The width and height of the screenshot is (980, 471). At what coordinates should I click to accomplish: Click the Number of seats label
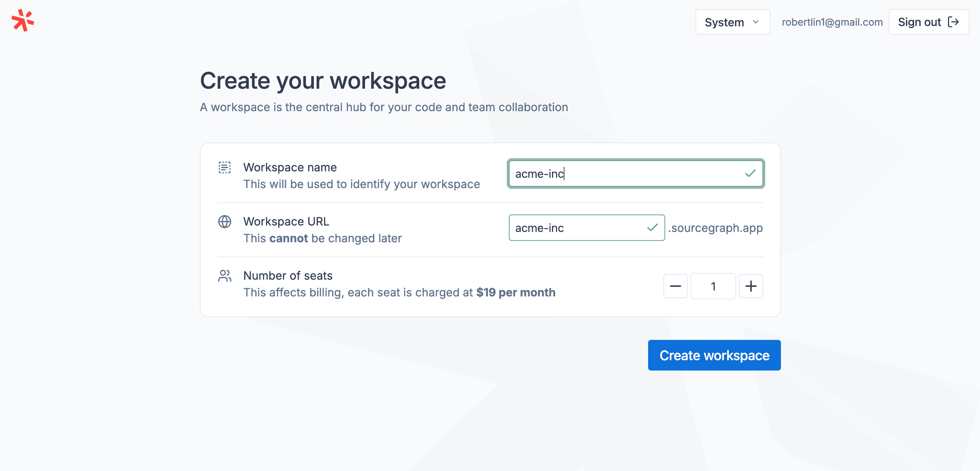[x=288, y=275]
